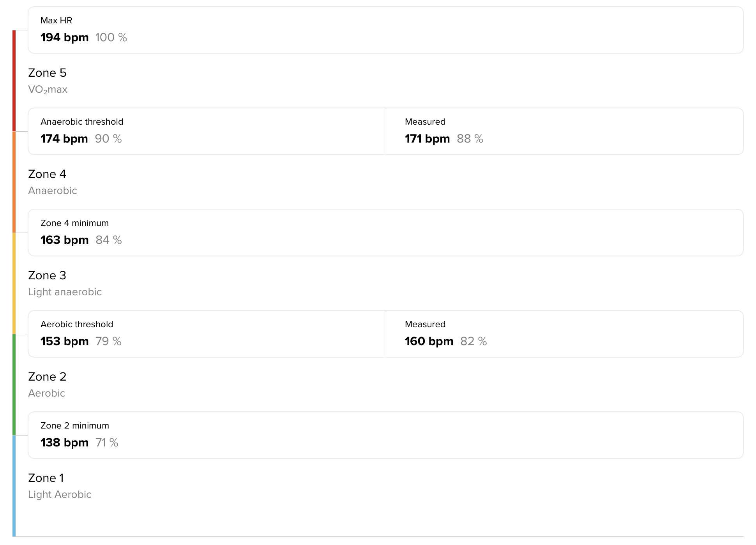
Task: Click the Zone 5 heading
Action: (x=47, y=73)
